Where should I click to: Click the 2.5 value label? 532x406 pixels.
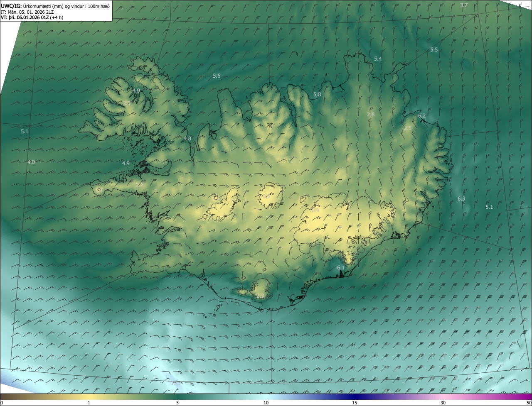coord(408,128)
